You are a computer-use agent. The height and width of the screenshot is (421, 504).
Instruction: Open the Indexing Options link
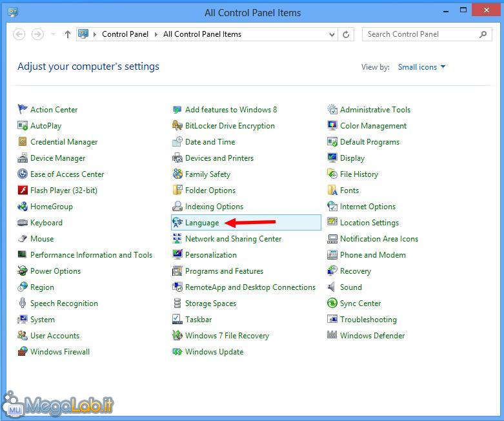(214, 207)
